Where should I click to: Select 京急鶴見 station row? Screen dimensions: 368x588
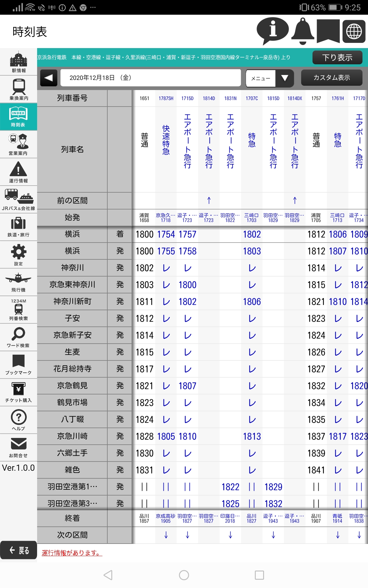(x=72, y=386)
